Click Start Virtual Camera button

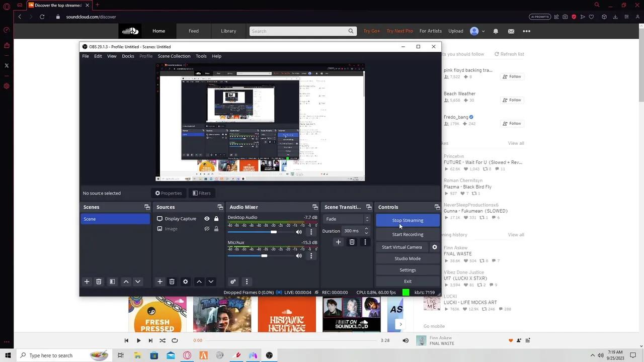[401, 247]
